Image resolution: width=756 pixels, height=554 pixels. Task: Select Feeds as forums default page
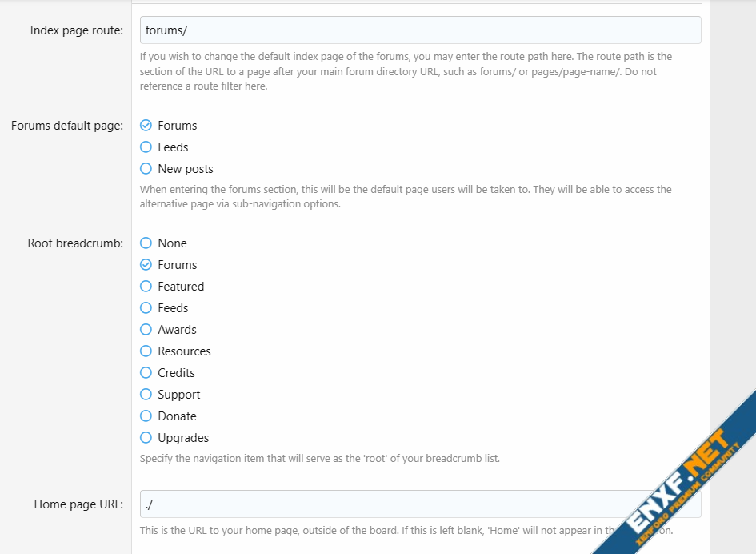(146, 147)
